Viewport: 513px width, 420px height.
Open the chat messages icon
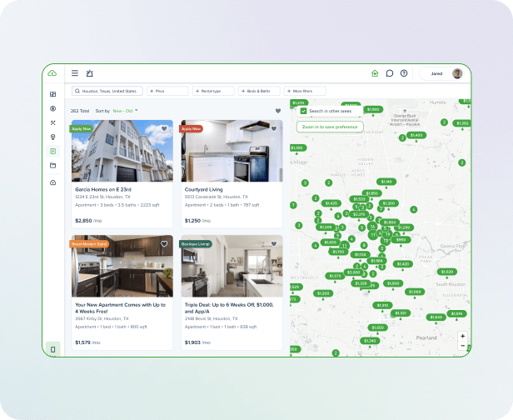coord(389,73)
